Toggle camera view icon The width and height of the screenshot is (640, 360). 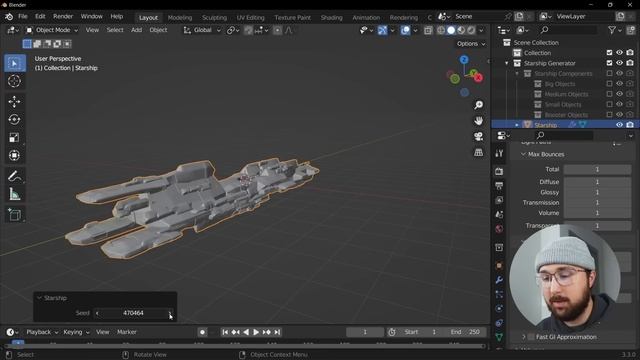(478, 136)
